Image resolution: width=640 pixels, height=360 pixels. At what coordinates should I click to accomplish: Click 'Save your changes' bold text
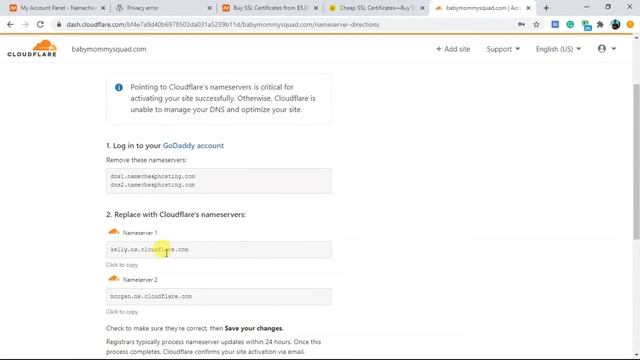(254, 328)
